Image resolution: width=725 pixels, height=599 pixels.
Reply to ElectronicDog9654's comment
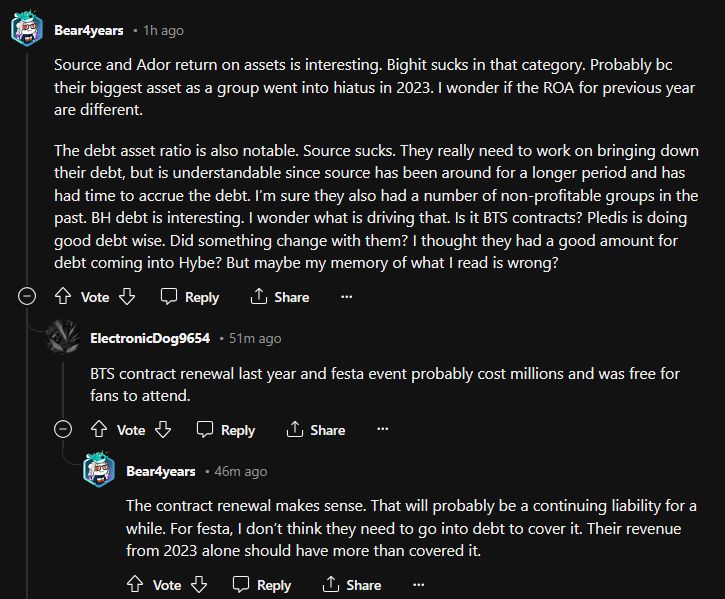tap(226, 430)
